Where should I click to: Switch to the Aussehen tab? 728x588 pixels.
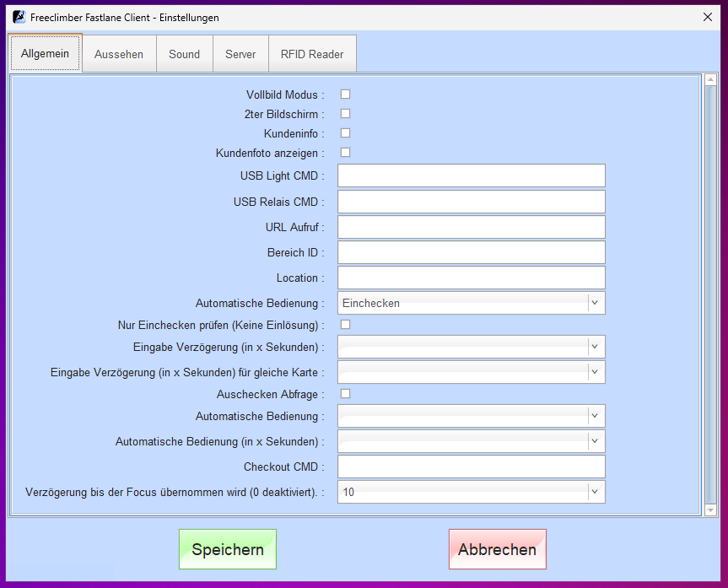click(119, 54)
